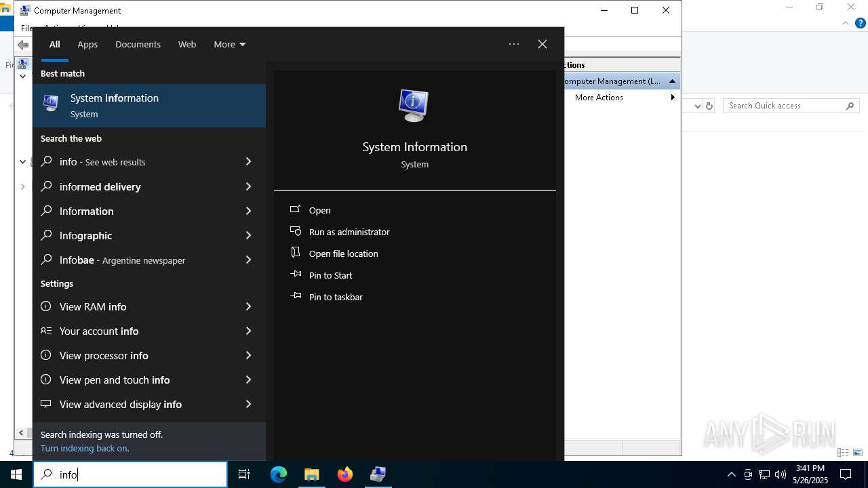The height and width of the screenshot is (488, 868).
Task: Open the network tray icon
Action: [764, 474]
